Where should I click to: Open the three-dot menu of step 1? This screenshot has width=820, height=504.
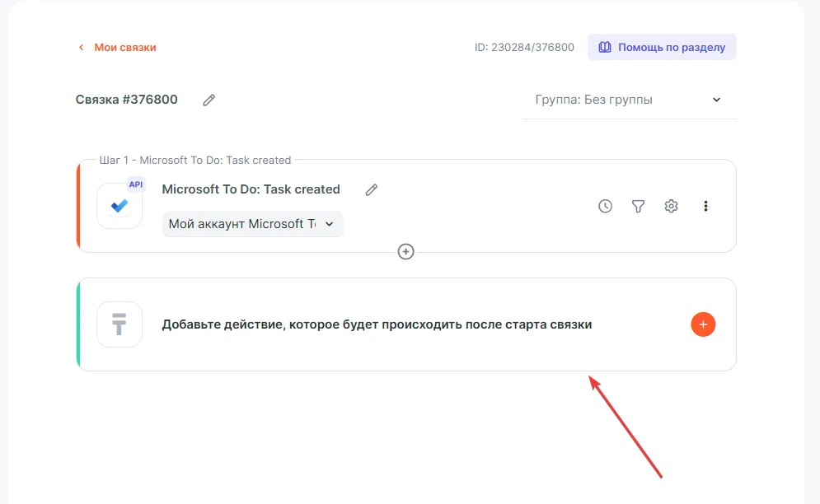[x=705, y=206]
